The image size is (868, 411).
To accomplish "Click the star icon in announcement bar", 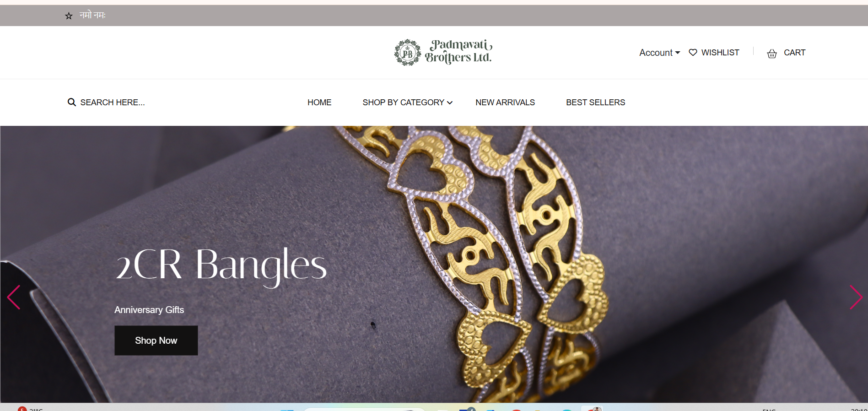I will 69,16.
